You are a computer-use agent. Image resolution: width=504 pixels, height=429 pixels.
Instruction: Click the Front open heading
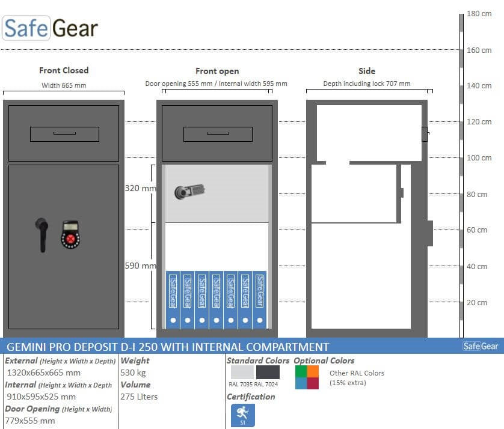(217, 71)
